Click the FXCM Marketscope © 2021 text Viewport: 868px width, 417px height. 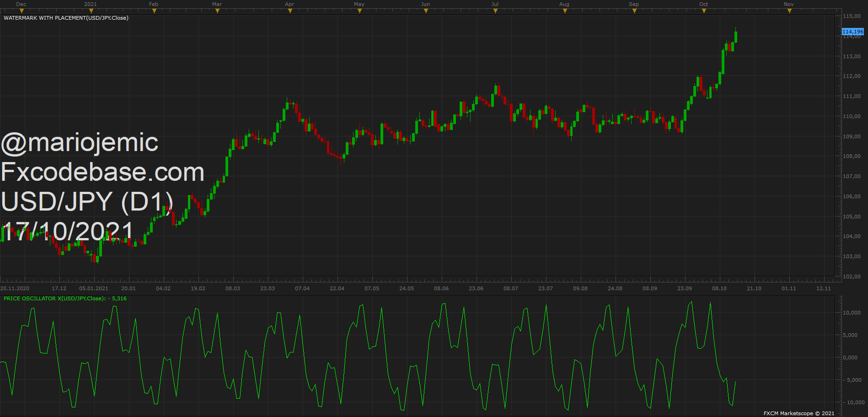pyautogui.click(x=799, y=413)
